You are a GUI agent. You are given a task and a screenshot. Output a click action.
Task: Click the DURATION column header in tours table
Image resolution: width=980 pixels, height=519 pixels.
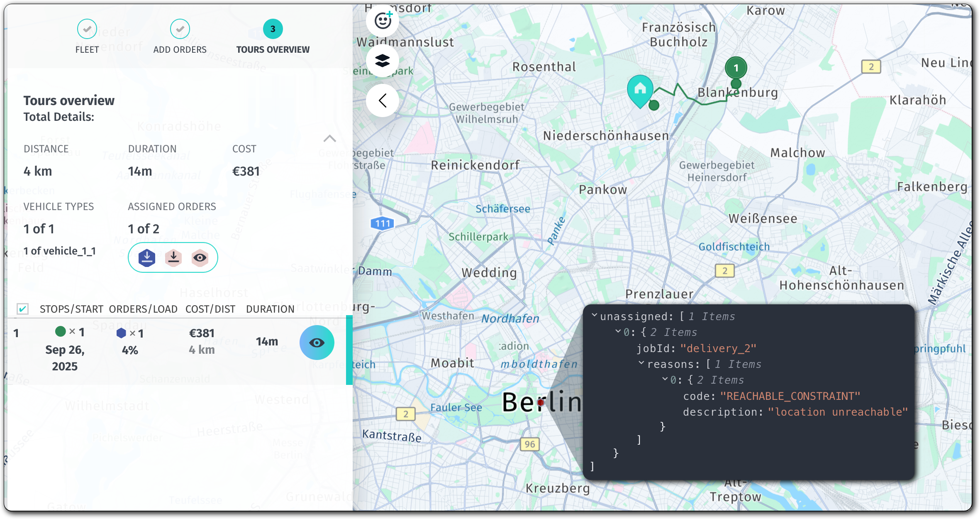pyautogui.click(x=270, y=309)
